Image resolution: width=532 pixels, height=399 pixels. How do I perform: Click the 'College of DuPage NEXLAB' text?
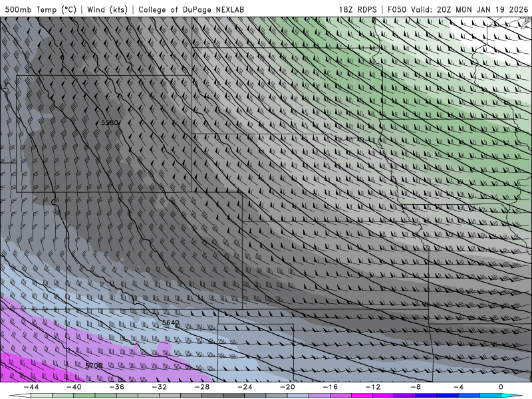(x=191, y=10)
